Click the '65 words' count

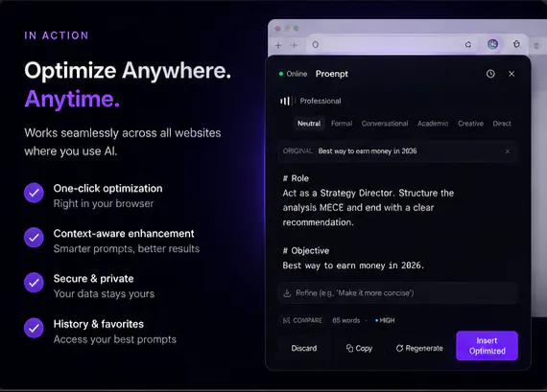point(346,320)
